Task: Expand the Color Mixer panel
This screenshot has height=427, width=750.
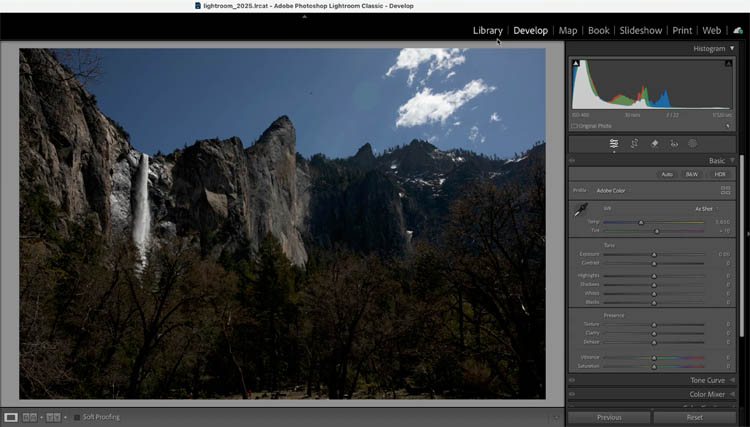Action: 731,394
